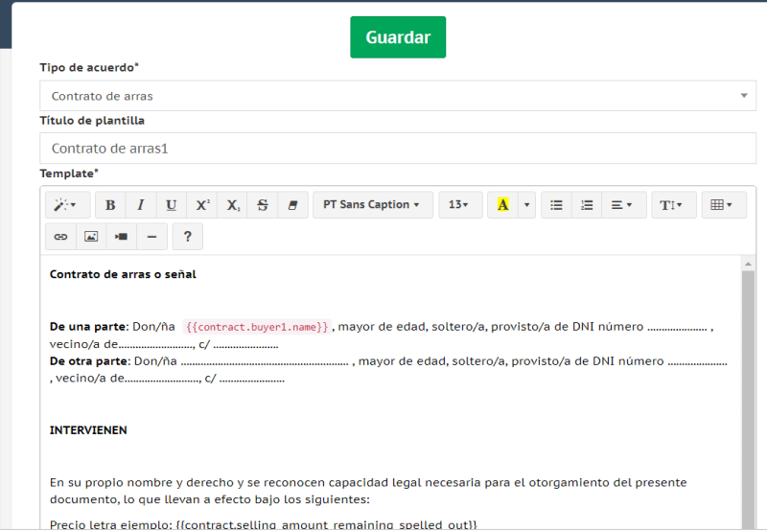The height and width of the screenshot is (532, 767).
Task: Click the green Guardar button
Action: pos(398,37)
